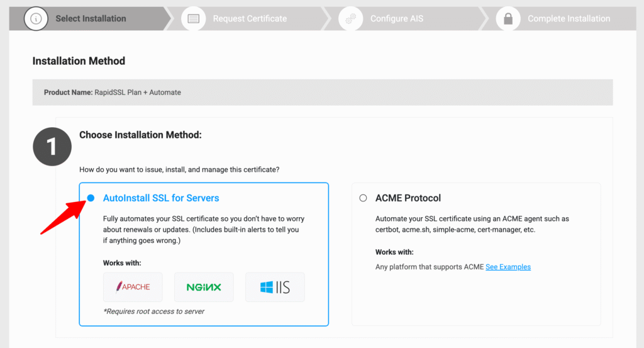The width and height of the screenshot is (644, 348).
Task: Click the Choose Installation Method heading
Action: 140,135
